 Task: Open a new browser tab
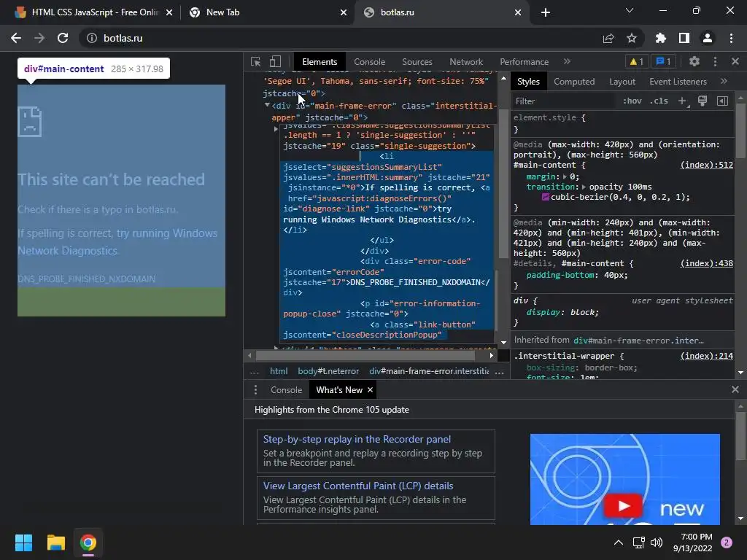pyautogui.click(x=546, y=12)
